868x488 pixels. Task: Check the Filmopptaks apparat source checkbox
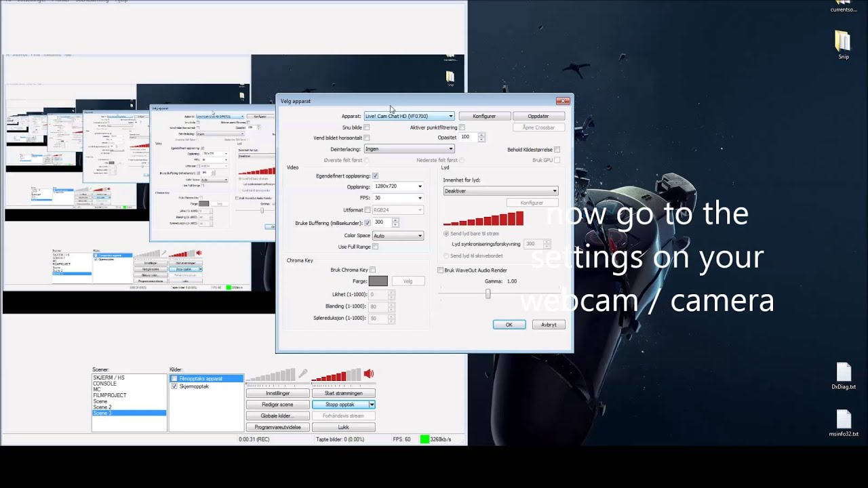click(x=174, y=379)
